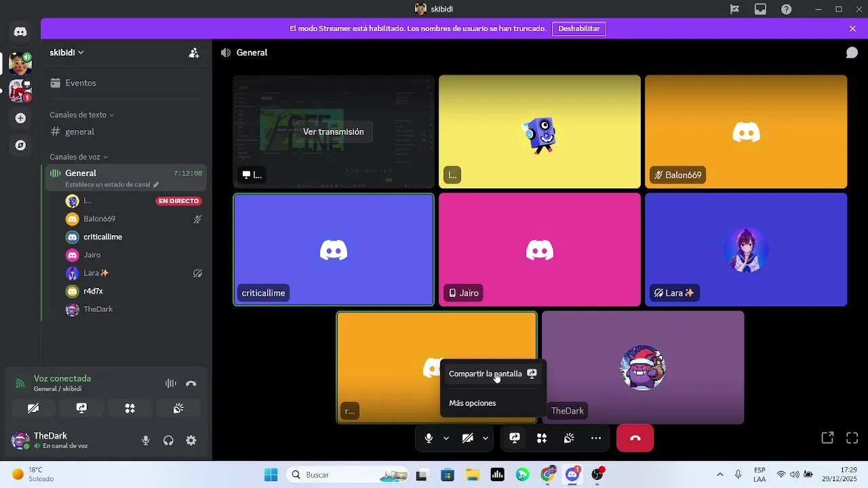The height and width of the screenshot is (488, 868).
Task: Click the invite people icon beside skibidi
Action: (194, 53)
